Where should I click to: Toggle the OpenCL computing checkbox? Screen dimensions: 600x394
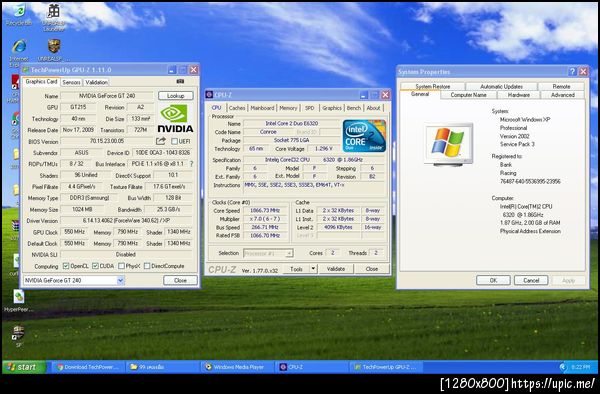[66, 266]
